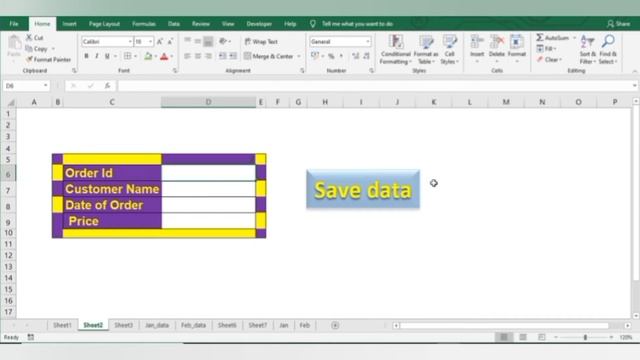Switch to the Insert ribbon tab
640x360 pixels.
69,24
